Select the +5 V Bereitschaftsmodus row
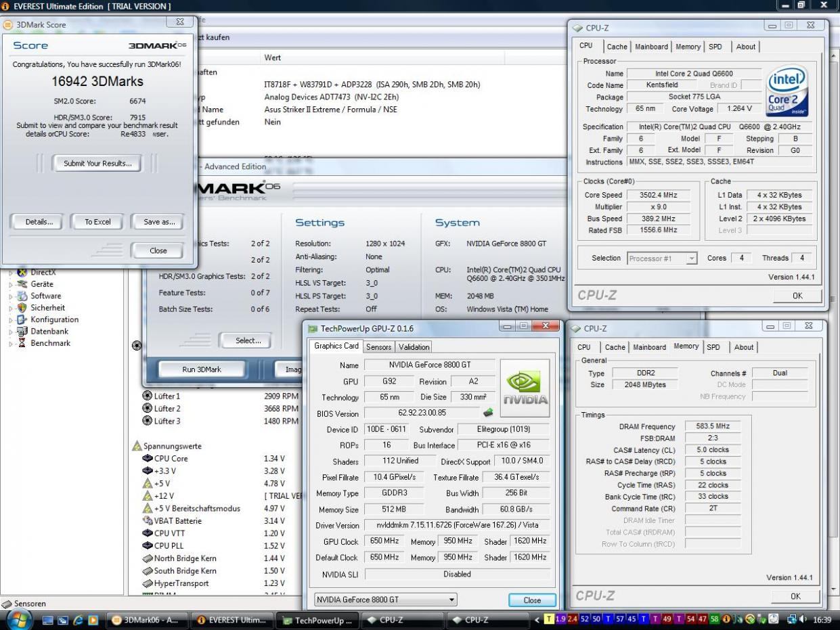Screen dimensions: 840x630 point(213,508)
